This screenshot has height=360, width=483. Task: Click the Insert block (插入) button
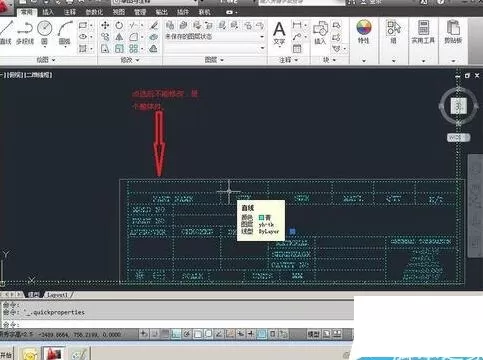click(x=320, y=33)
